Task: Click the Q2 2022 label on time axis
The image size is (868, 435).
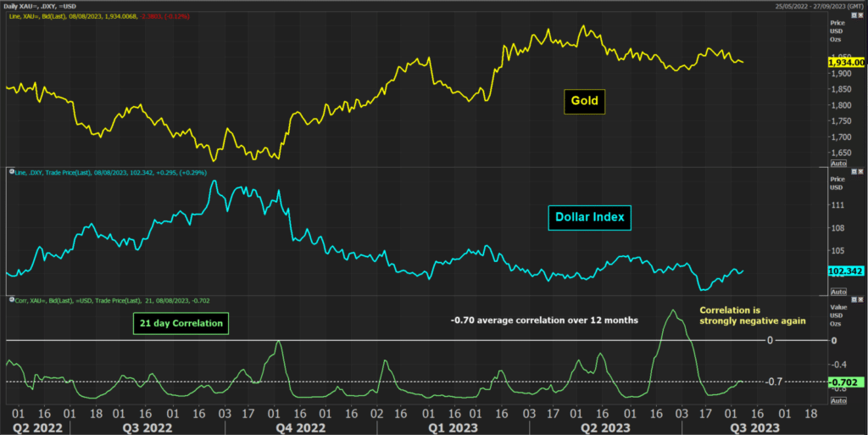Action: click(x=37, y=428)
